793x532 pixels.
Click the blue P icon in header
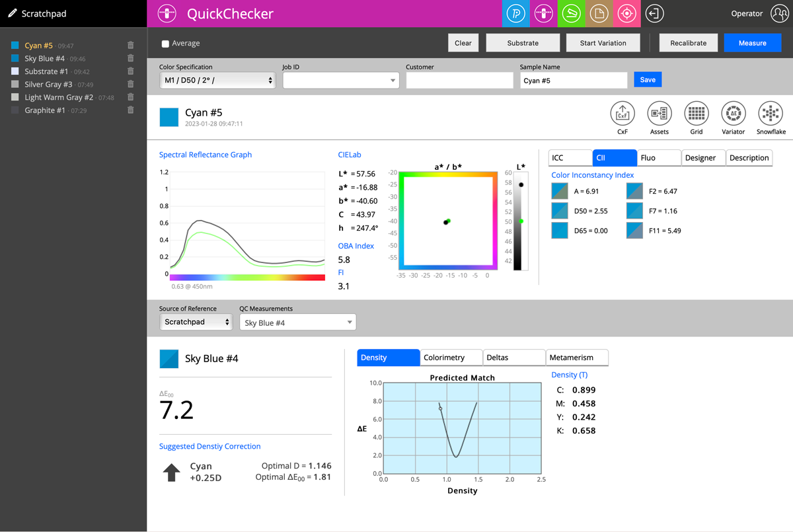(515, 14)
